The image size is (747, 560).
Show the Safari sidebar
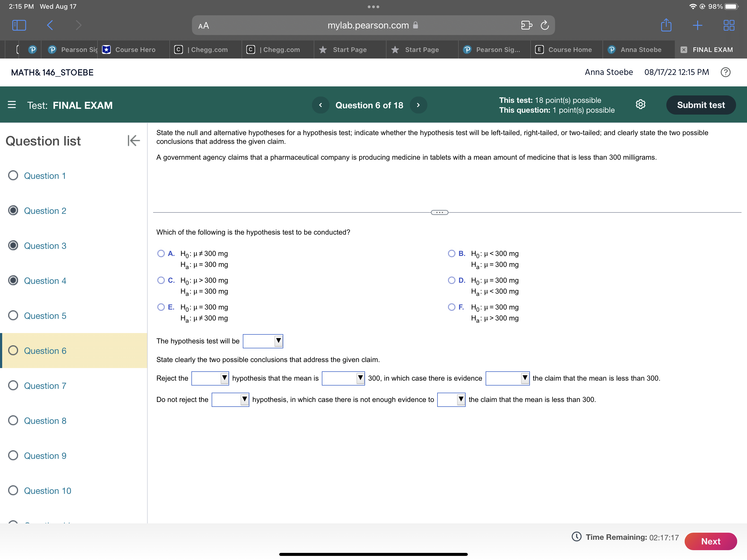(x=19, y=25)
